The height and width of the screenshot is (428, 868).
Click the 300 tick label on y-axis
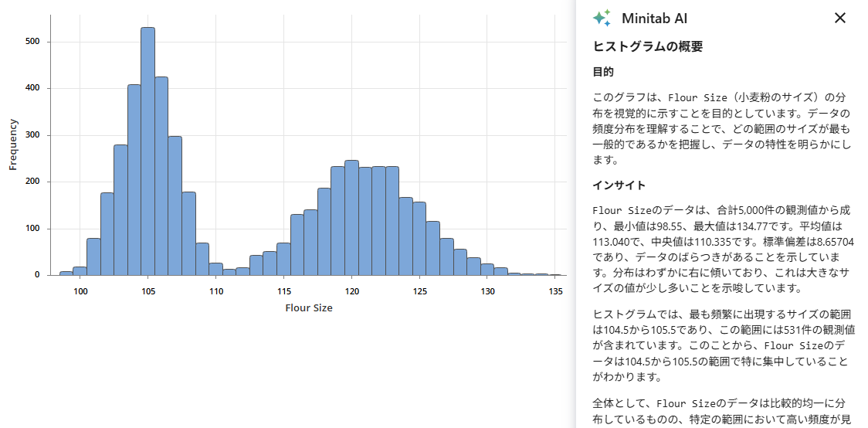32,135
